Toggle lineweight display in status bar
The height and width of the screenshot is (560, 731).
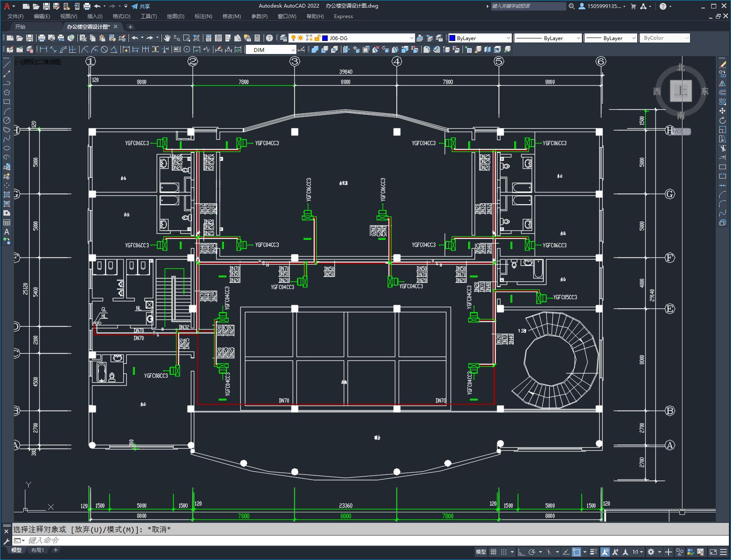coord(594,552)
